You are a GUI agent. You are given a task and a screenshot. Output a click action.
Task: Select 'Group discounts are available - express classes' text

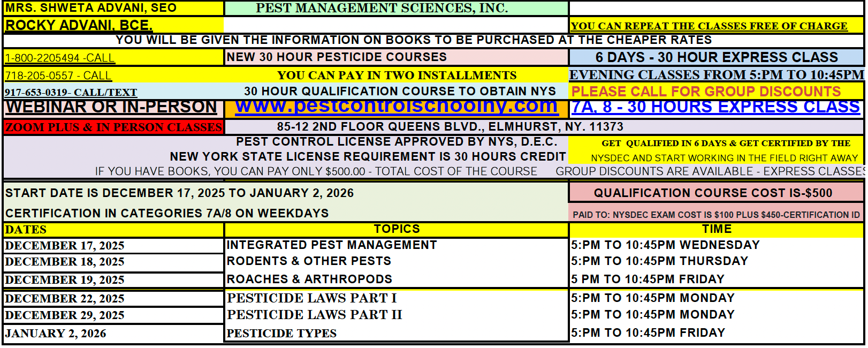tap(710, 171)
